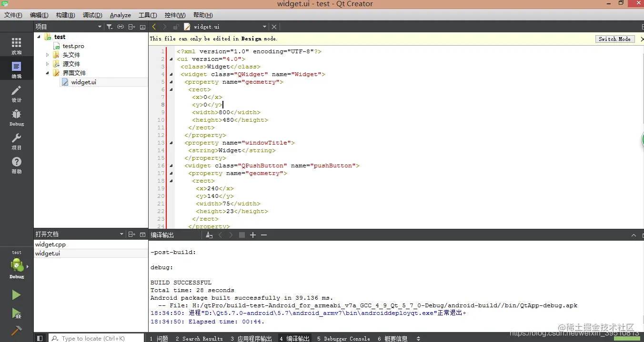
Task: Open the 控件(W) menu
Action: point(175,15)
